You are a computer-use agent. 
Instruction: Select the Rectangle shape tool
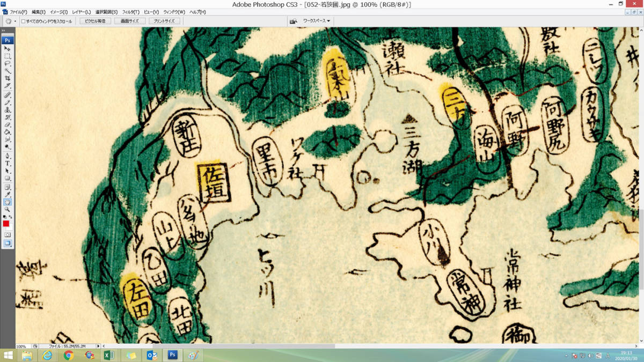(8, 178)
